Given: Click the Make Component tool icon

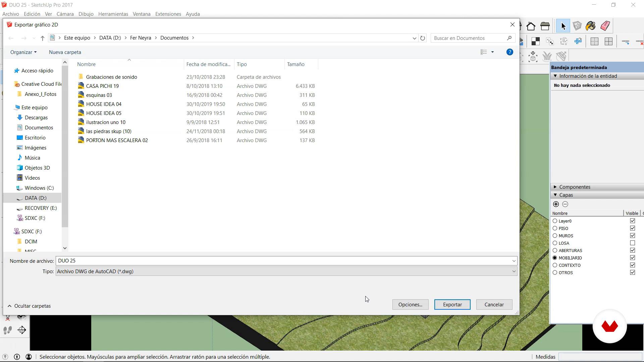Looking at the screenshot, I should (x=577, y=26).
